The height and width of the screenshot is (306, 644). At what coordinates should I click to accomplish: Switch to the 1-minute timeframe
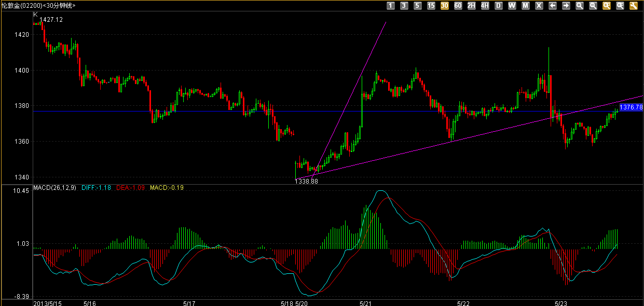click(391, 6)
